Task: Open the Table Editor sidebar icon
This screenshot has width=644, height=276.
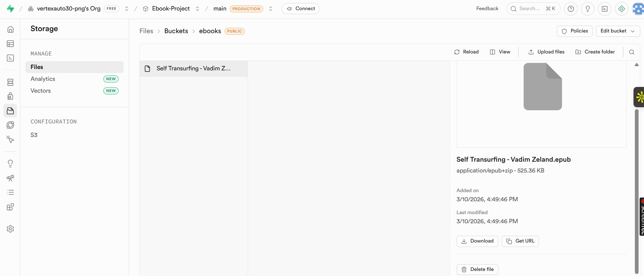Action: [x=11, y=44]
